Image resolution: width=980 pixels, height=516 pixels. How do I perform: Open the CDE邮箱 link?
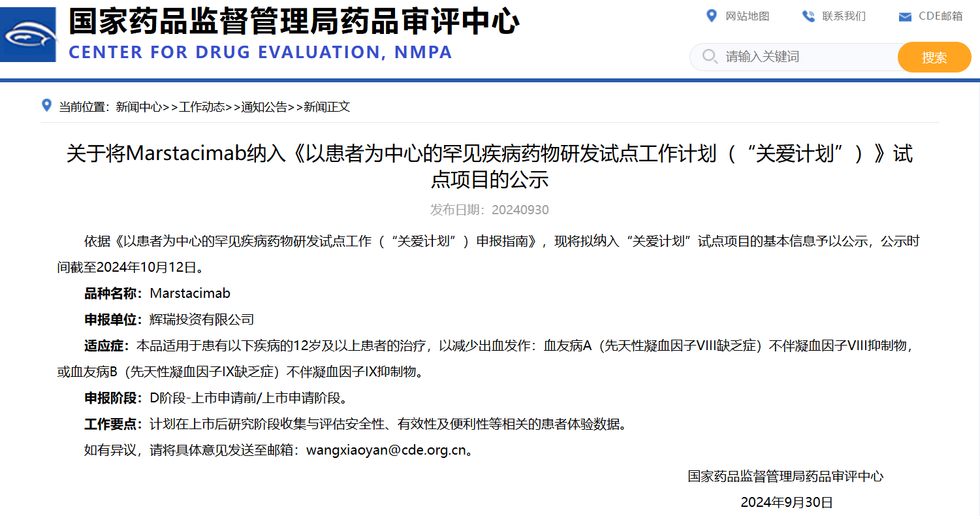coord(941,16)
